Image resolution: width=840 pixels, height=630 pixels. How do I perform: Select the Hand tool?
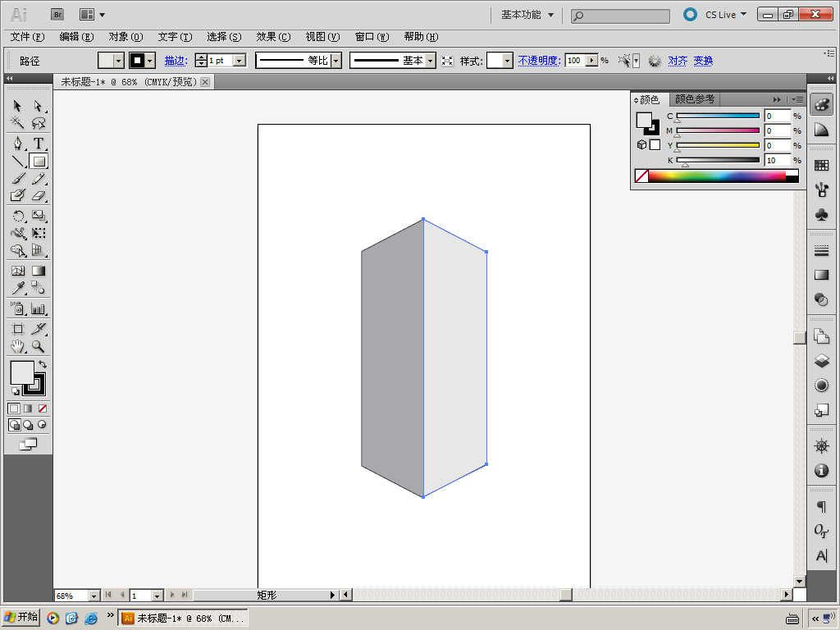[17, 346]
